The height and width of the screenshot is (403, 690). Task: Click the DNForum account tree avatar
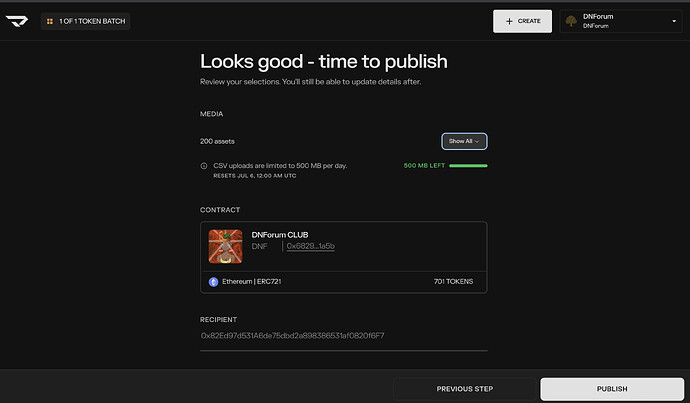(x=571, y=21)
